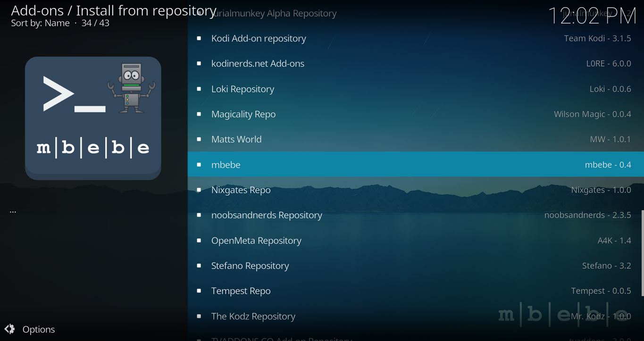Click the Options gear icon

(x=9, y=329)
